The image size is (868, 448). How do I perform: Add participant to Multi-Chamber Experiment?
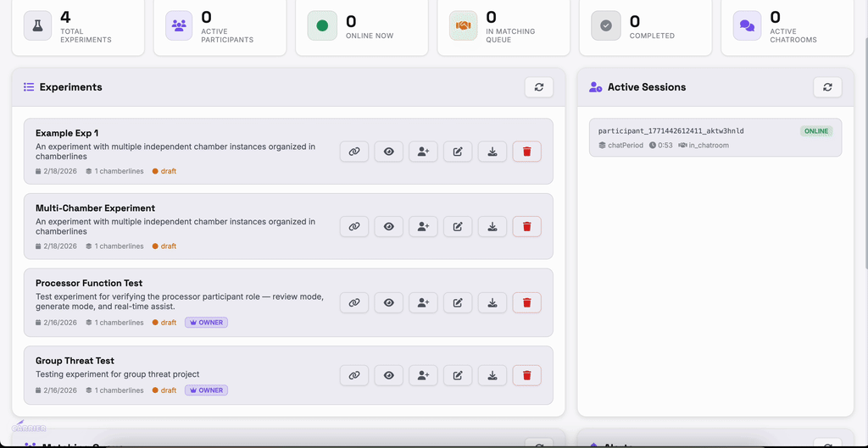424,226
